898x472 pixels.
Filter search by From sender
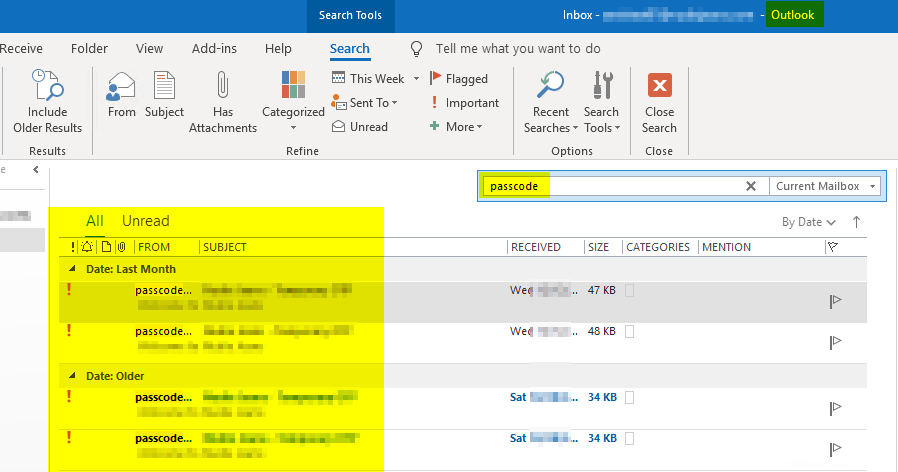click(121, 88)
